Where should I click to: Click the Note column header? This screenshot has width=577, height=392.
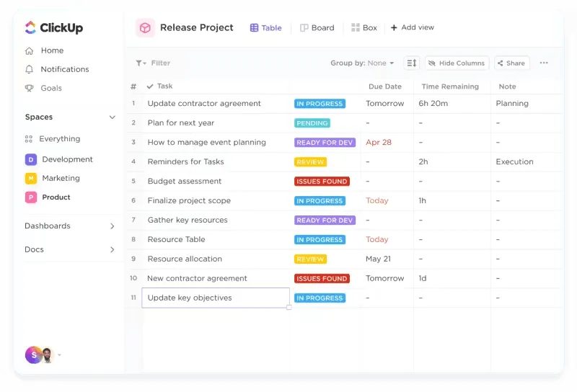pyautogui.click(x=507, y=86)
